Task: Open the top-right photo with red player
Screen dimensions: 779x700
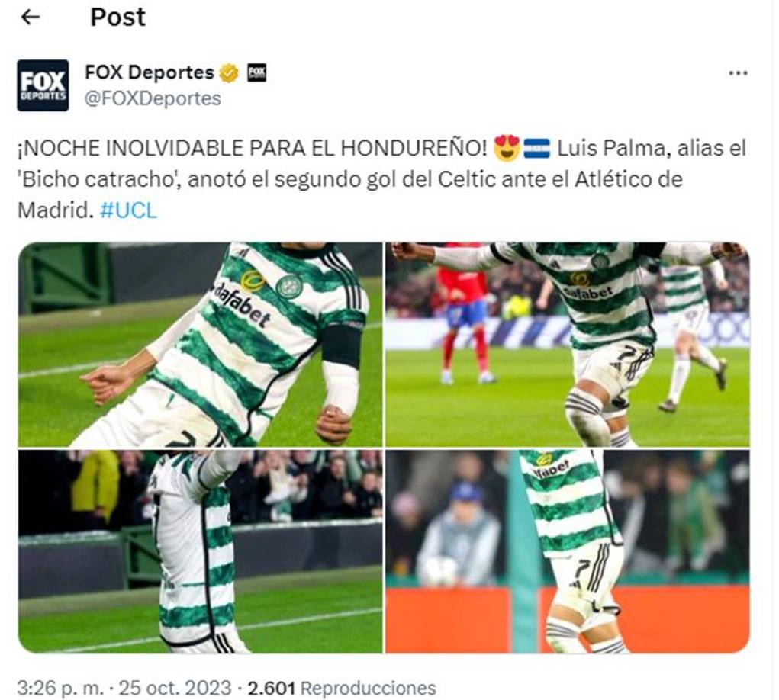Action: [x=568, y=345]
